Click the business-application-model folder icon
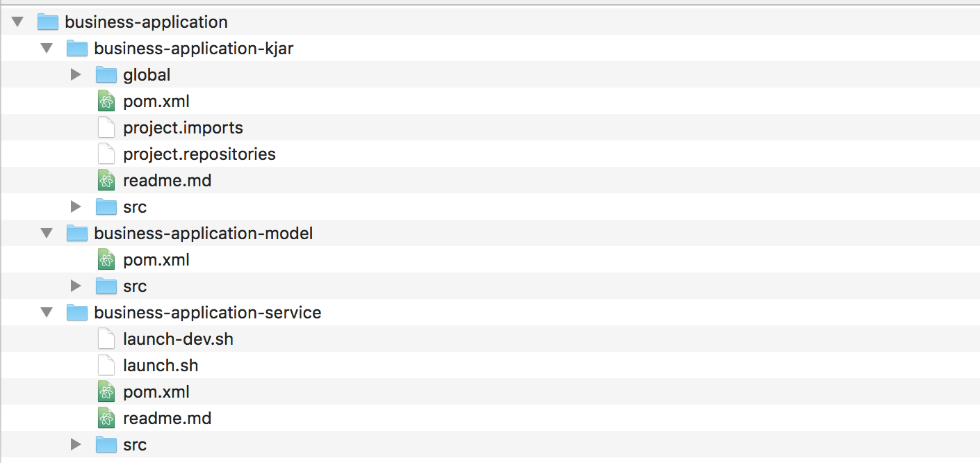This screenshot has width=980, height=463. 76,234
